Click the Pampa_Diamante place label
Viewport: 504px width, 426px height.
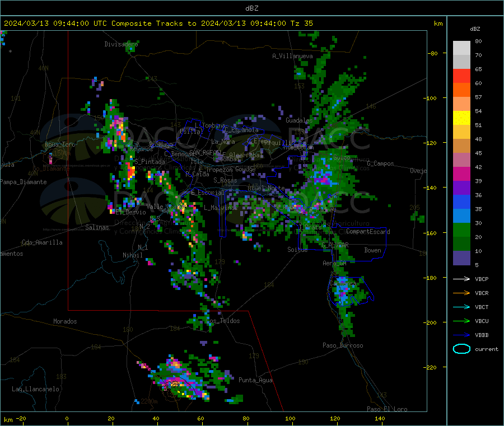tap(24, 182)
